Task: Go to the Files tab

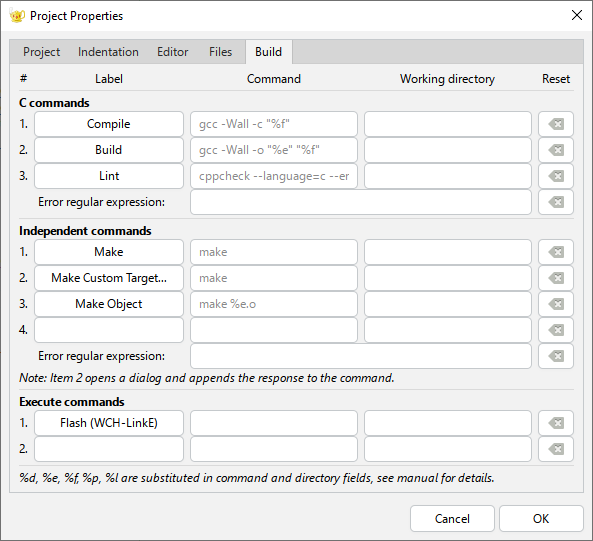Action: pyautogui.click(x=220, y=52)
